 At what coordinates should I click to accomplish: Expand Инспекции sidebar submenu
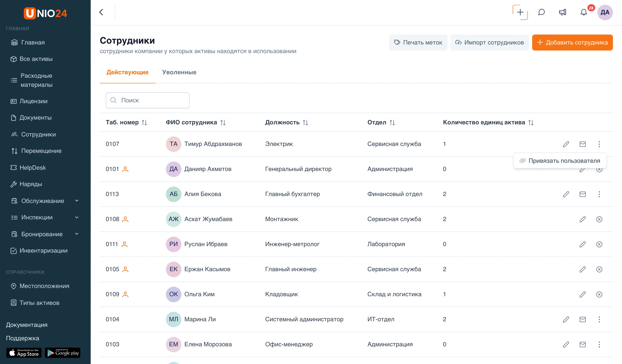[77, 217]
